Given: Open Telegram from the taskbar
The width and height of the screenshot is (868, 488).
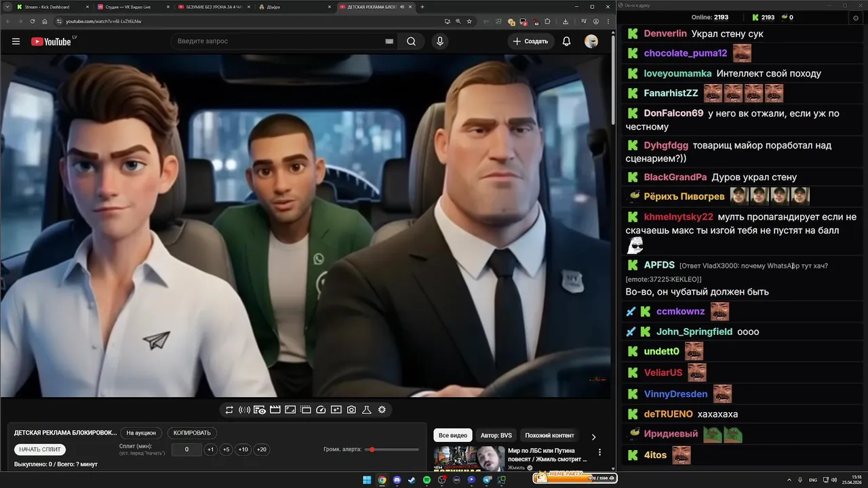Looking at the screenshot, I should (486, 480).
